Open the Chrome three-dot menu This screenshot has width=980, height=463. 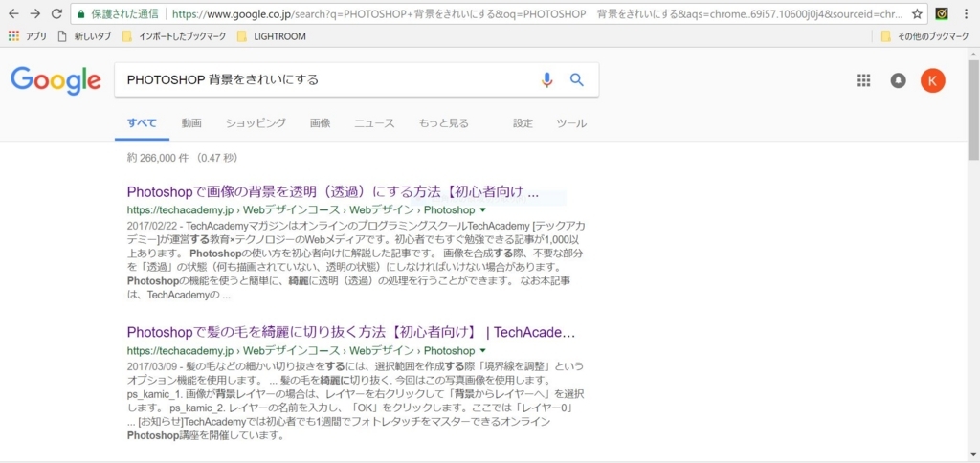967,13
